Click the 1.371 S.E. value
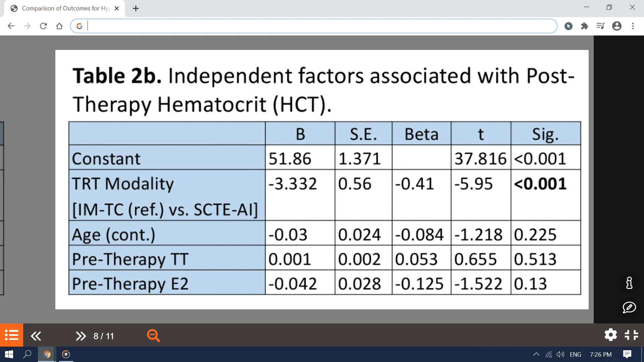 pos(360,159)
